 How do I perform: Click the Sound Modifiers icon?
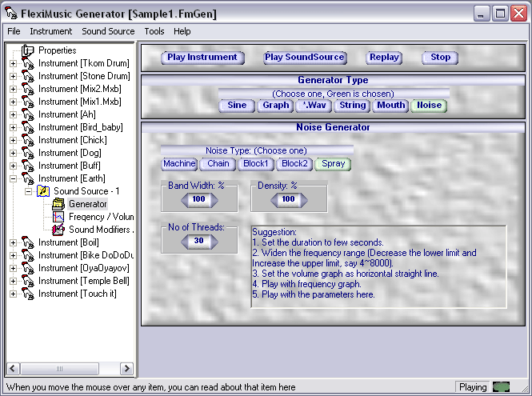[x=58, y=230]
